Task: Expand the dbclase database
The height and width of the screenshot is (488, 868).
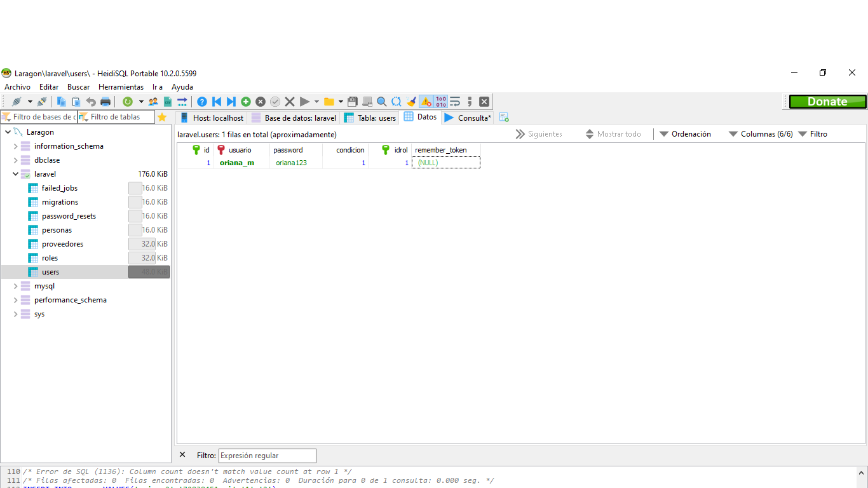Action: point(16,160)
